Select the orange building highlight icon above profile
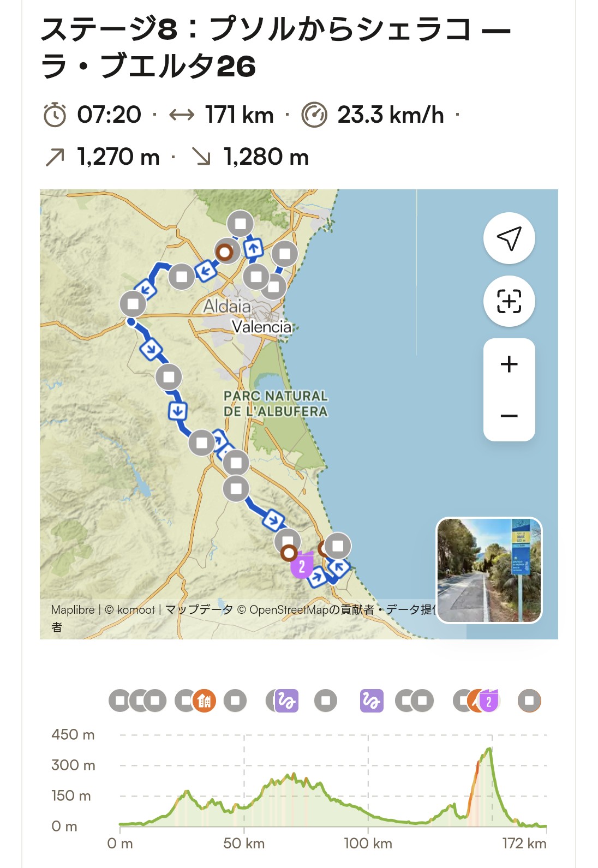 tap(205, 701)
